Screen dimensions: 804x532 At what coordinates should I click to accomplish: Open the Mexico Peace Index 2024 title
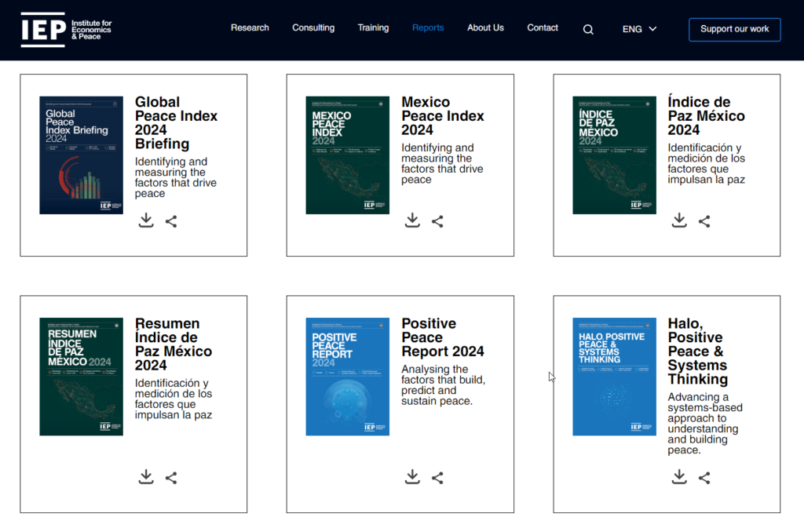[443, 116]
